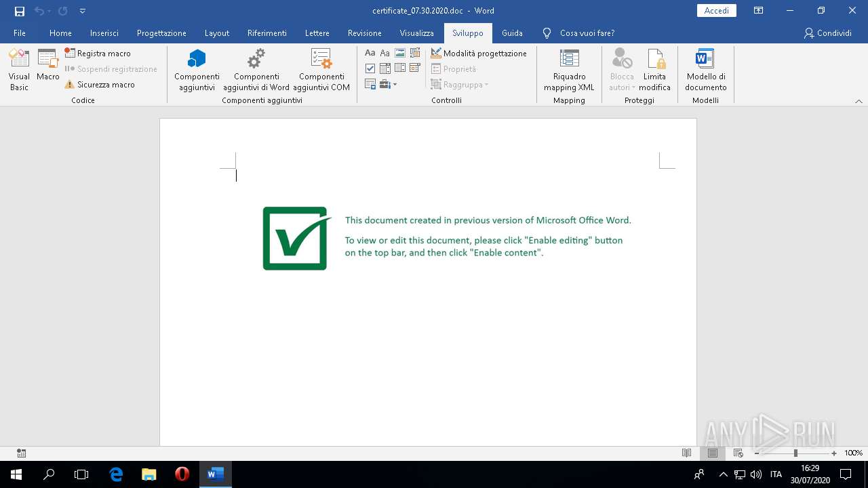Switch to Web Layout view
This screenshot has width=868, height=488.
(x=738, y=453)
